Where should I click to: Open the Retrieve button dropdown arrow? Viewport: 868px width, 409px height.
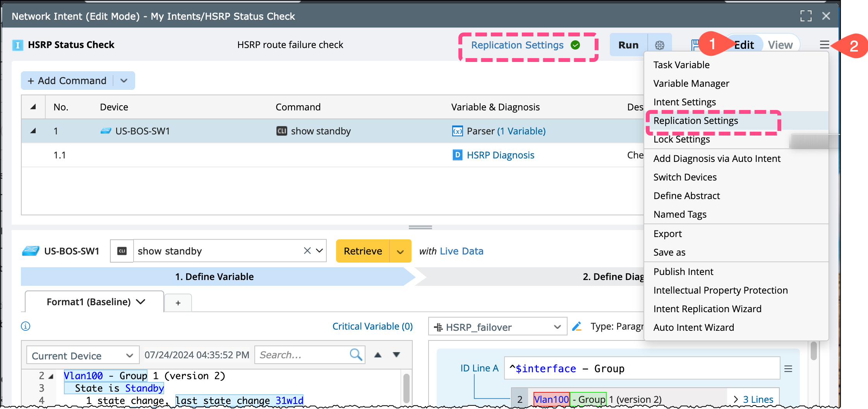click(400, 251)
